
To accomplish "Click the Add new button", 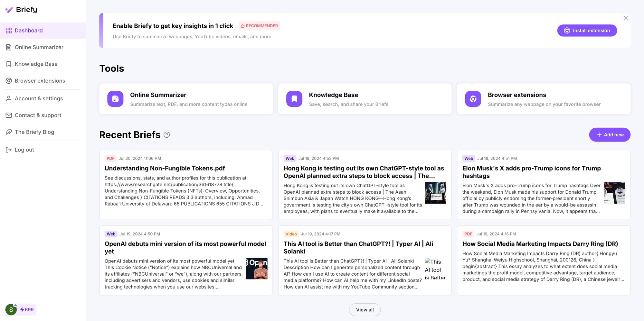I will 610,135.
